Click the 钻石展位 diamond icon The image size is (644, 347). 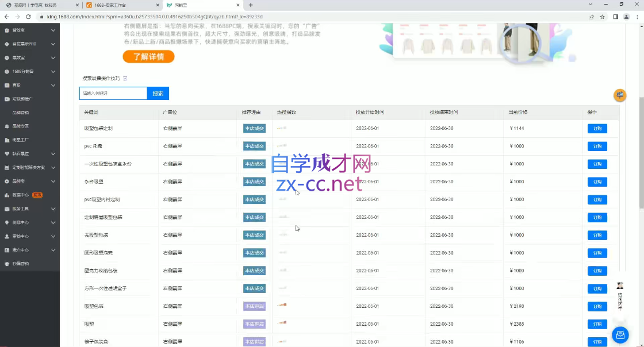click(x=6, y=154)
